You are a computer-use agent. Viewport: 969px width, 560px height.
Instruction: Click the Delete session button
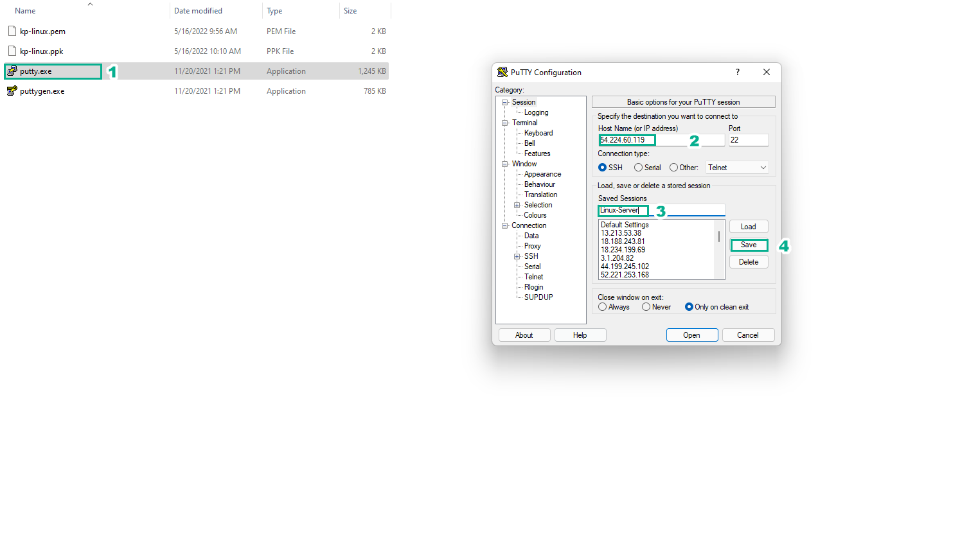click(x=749, y=262)
